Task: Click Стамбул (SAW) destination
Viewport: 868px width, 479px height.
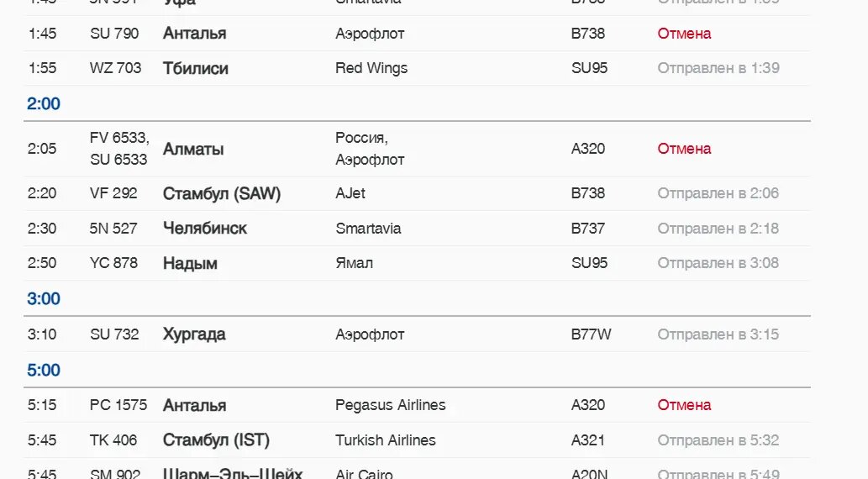Action: 222,193
